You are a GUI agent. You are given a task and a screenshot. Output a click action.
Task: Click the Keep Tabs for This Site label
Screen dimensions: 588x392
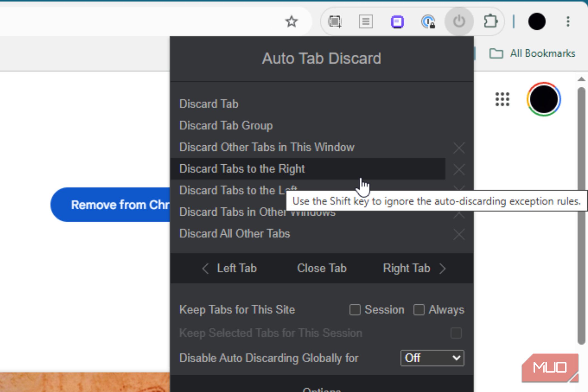pos(237,310)
